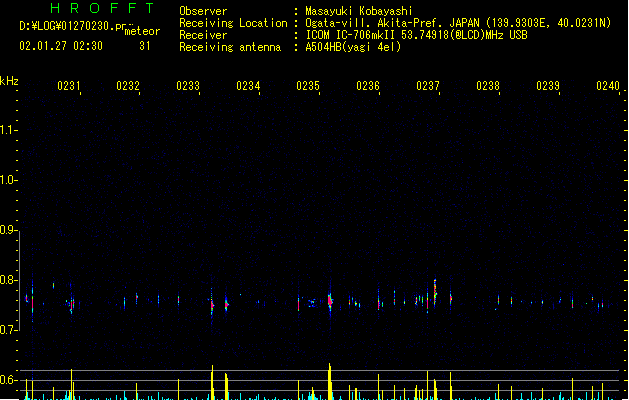Select the ICOM IC-706mkII receiver text

click(x=416, y=35)
